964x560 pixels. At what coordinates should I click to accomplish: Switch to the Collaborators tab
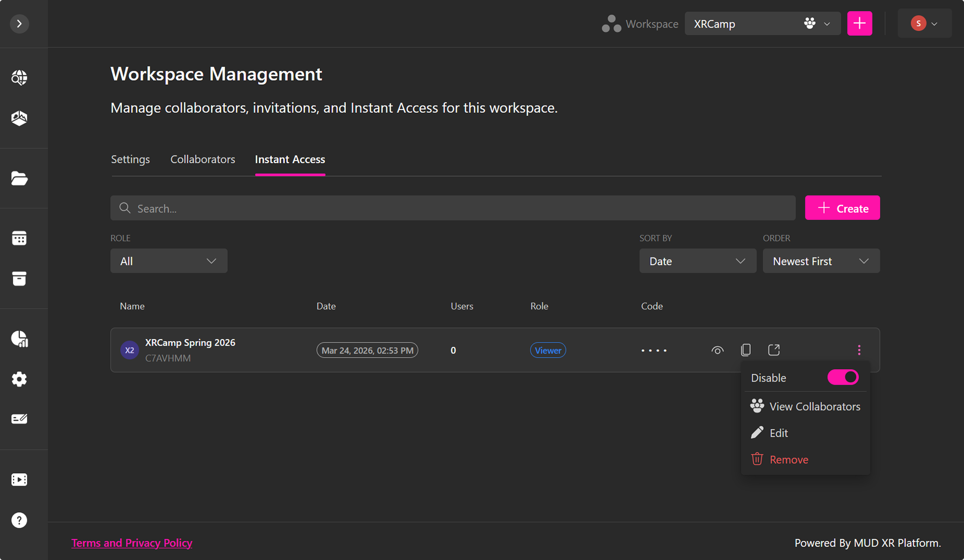click(202, 159)
